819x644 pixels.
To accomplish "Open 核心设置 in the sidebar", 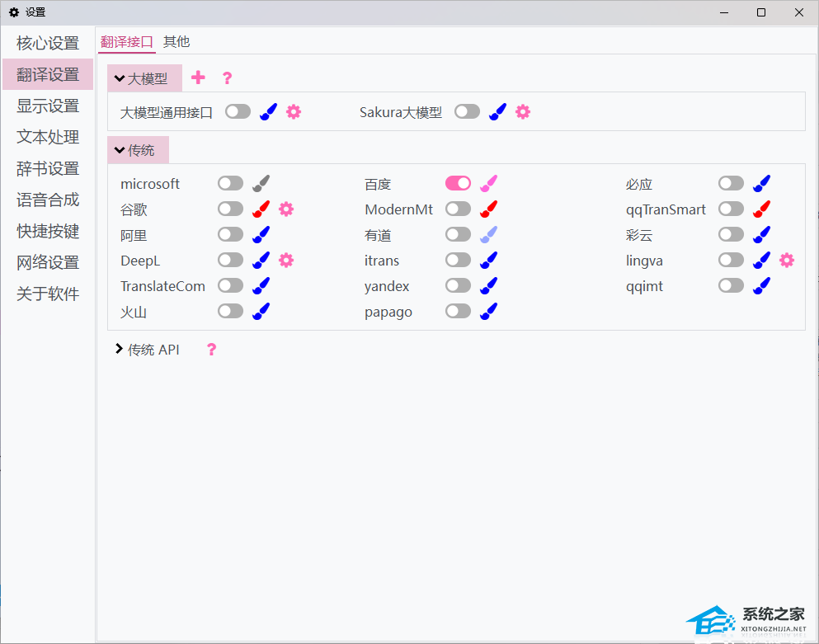I will [48, 43].
